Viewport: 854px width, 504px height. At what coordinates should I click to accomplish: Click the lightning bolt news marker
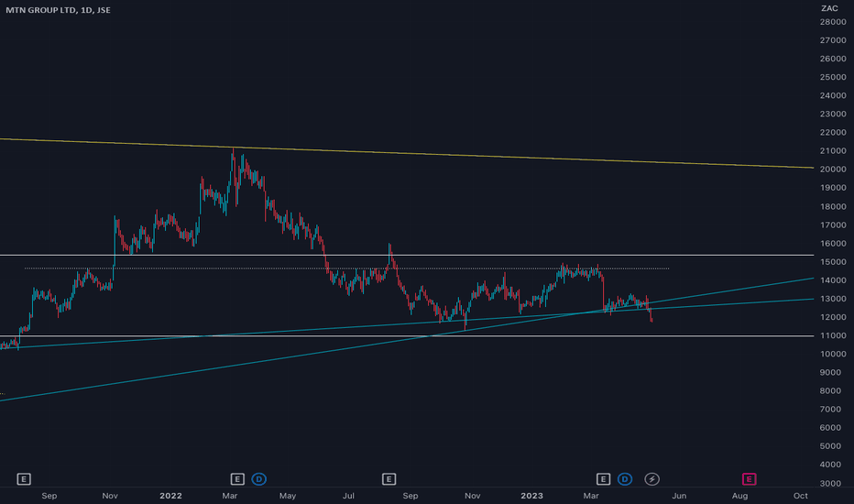[x=651, y=479]
